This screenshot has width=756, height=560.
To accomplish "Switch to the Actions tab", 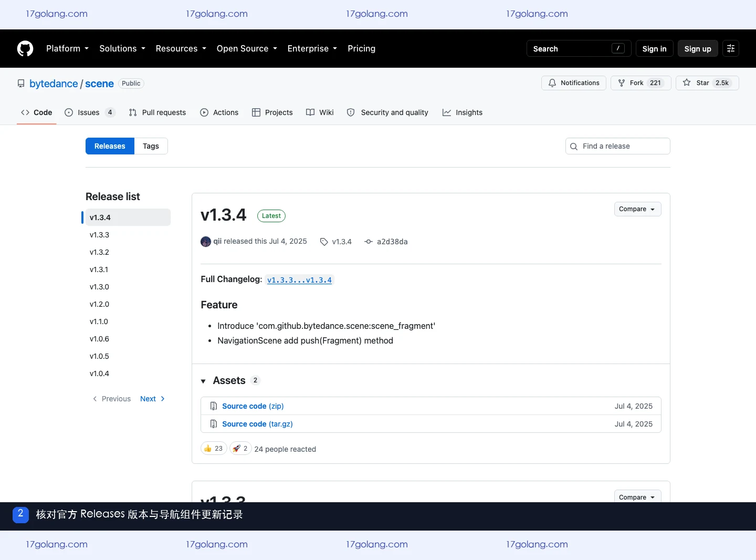I will coord(219,112).
